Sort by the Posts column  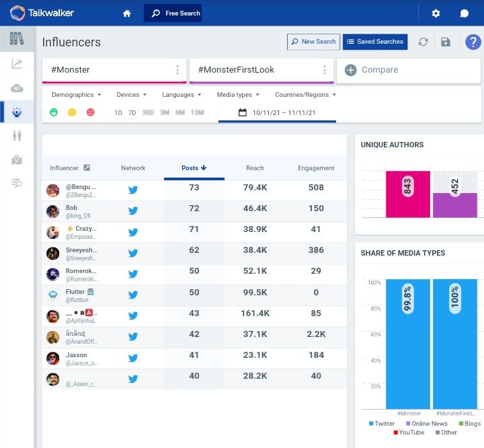click(194, 167)
